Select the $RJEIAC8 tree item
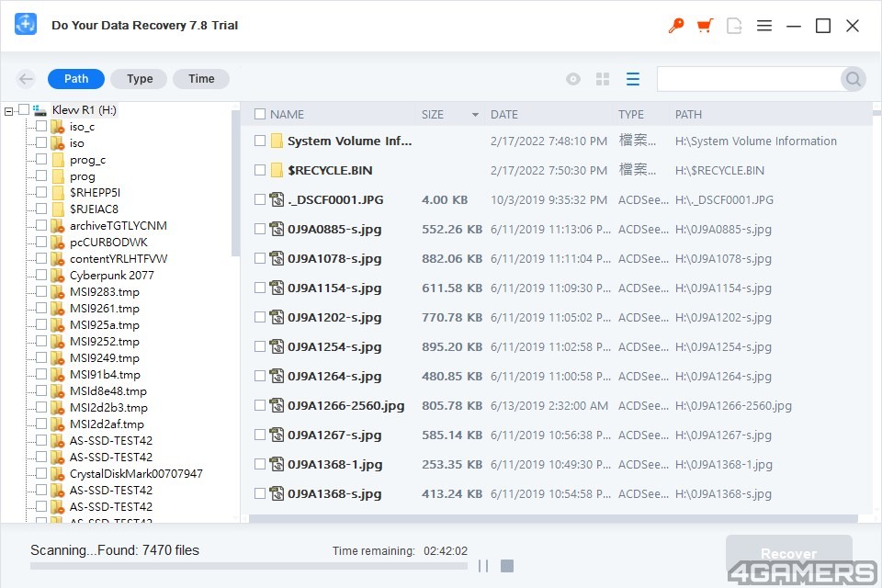The height and width of the screenshot is (588, 882). (94, 209)
